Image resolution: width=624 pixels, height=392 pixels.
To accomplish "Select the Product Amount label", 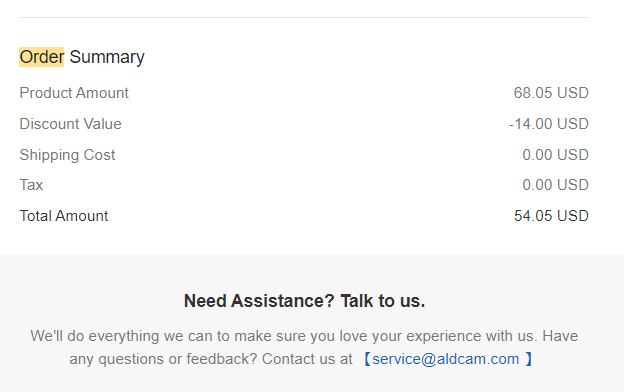I will pyautogui.click(x=74, y=93).
